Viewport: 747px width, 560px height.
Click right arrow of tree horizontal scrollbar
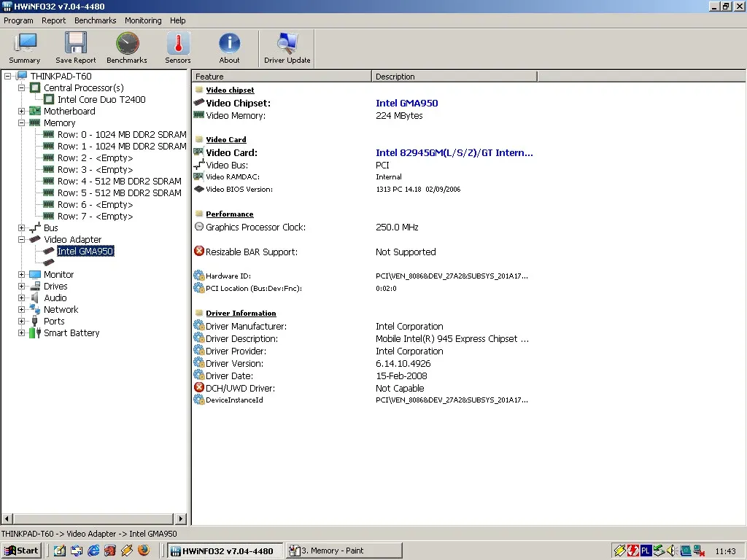pos(181,518)
